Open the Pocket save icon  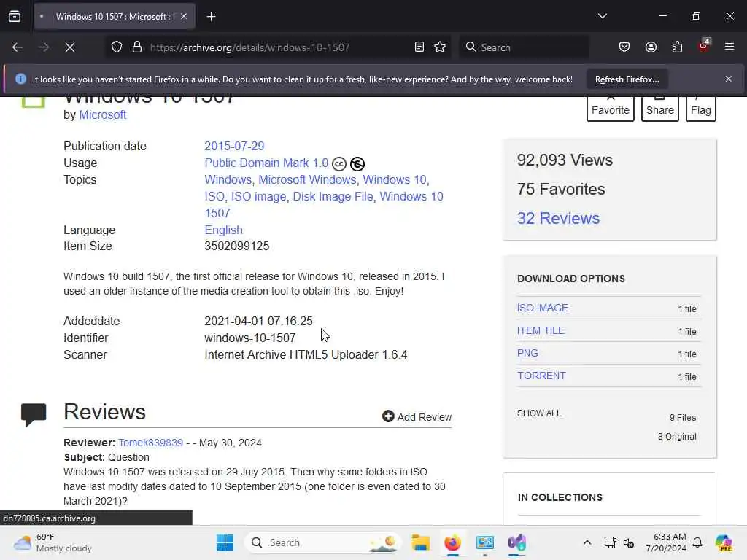pos(624,47)
